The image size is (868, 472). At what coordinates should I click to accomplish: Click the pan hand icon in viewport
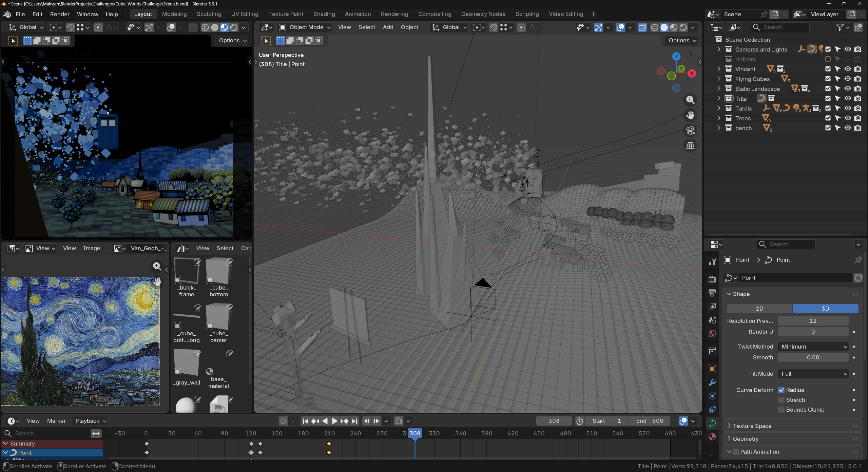pyautogui.click(x=690, y=115)
